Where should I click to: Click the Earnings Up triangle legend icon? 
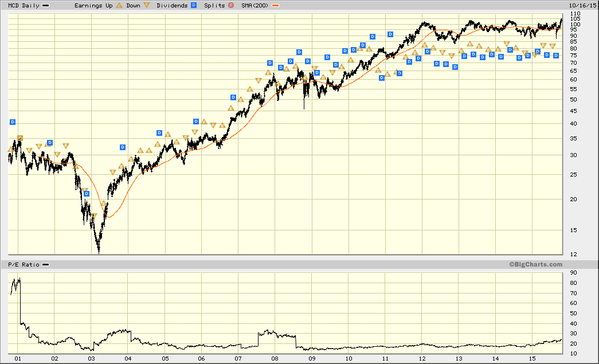[x=119, y=5]
